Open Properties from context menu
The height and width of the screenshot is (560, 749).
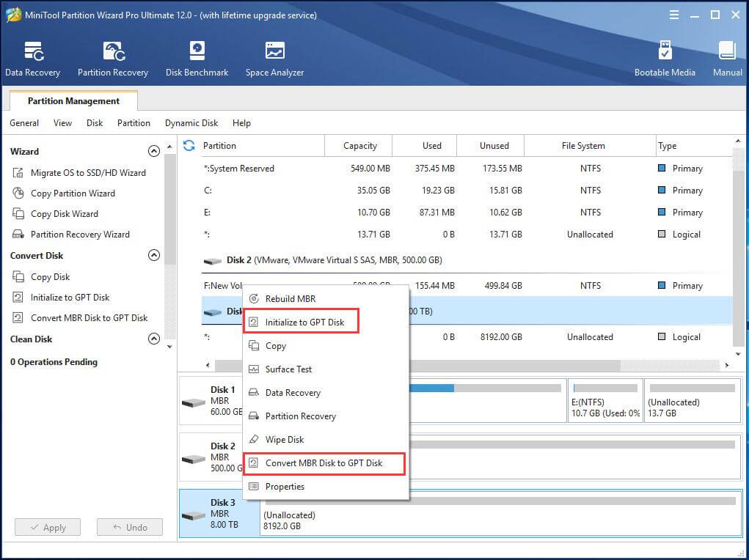326,487
